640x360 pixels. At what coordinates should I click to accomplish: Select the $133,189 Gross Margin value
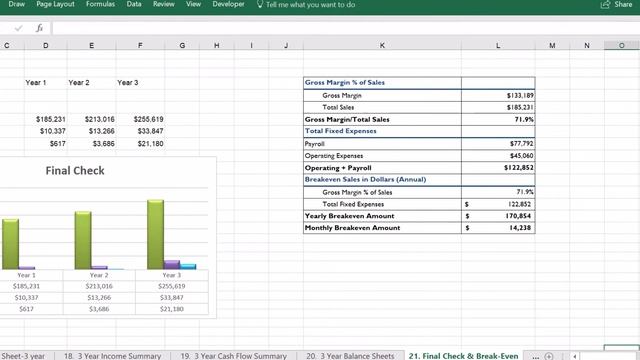coord(498,95)
